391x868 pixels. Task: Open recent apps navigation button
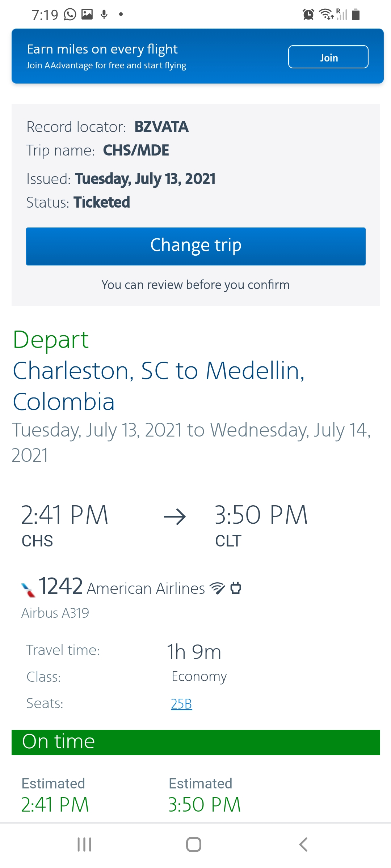click(84, 844)
